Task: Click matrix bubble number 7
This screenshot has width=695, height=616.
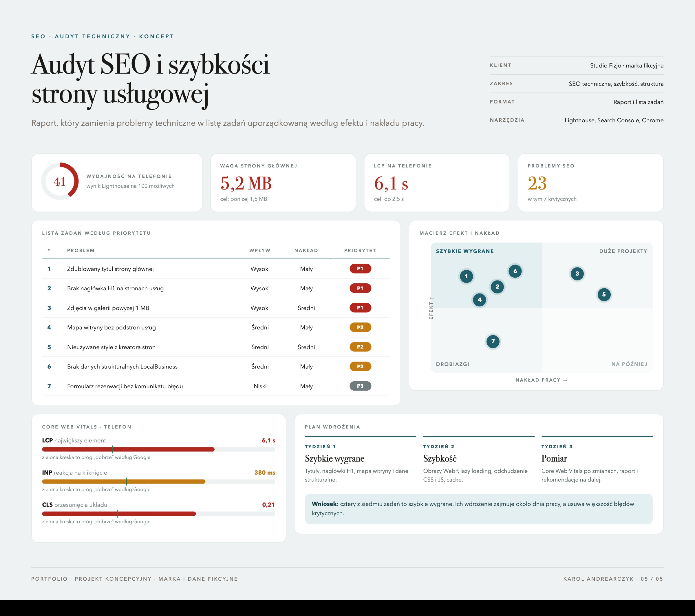Action: point(493,342)
